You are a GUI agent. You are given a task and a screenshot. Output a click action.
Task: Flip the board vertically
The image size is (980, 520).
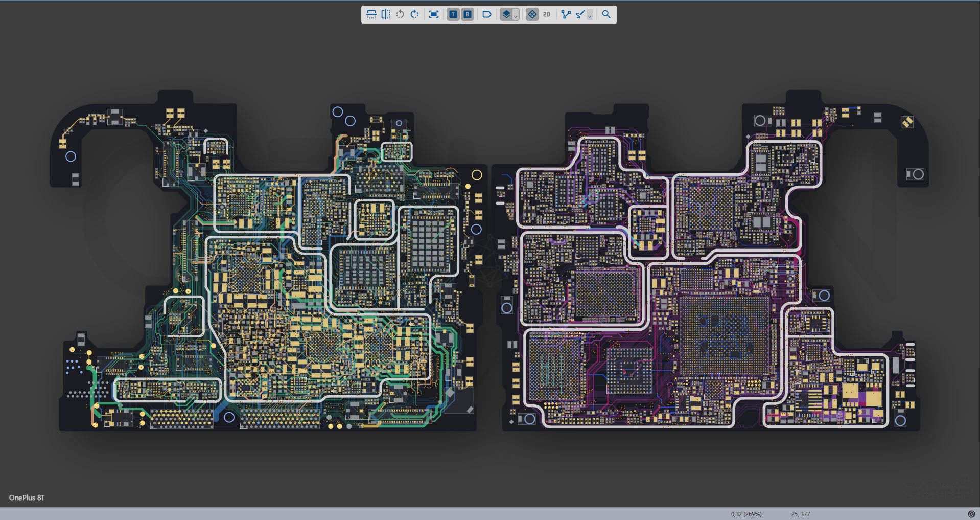coord(371,14)
